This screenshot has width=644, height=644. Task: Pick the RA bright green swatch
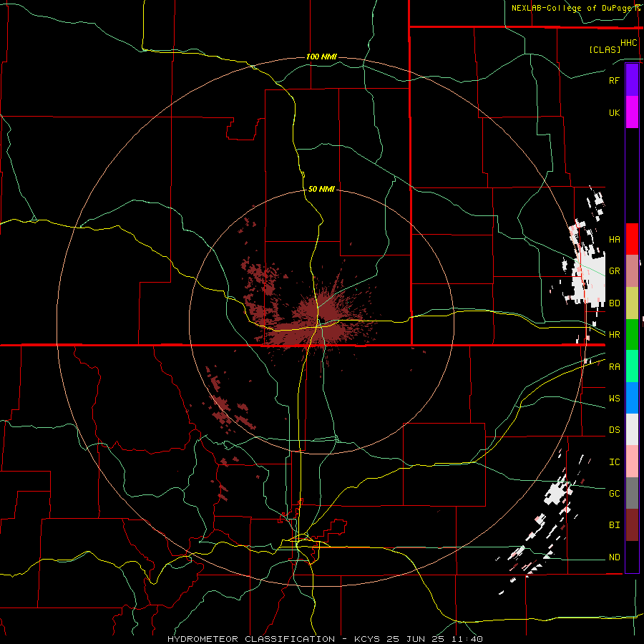[x=632, y=366]
